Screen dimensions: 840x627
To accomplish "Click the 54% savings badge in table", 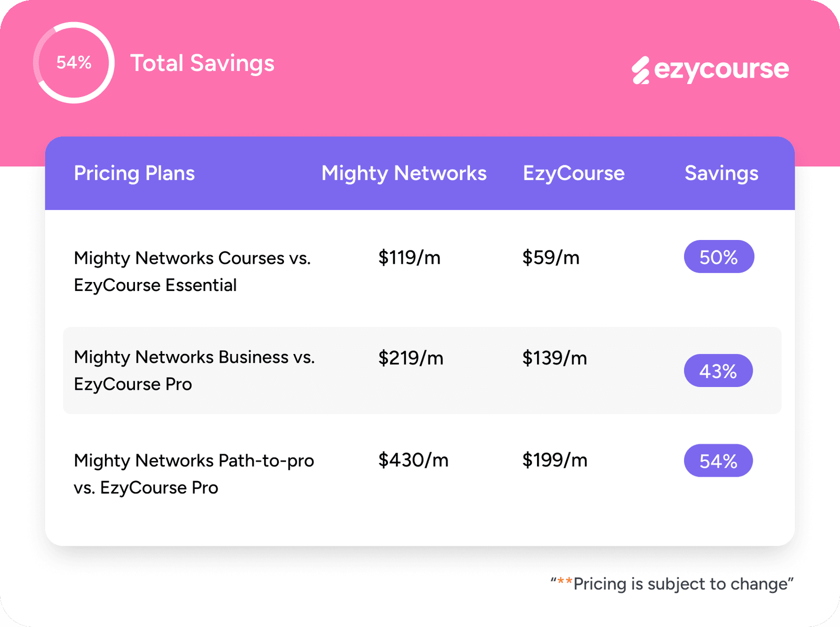I will coord(718,461).
